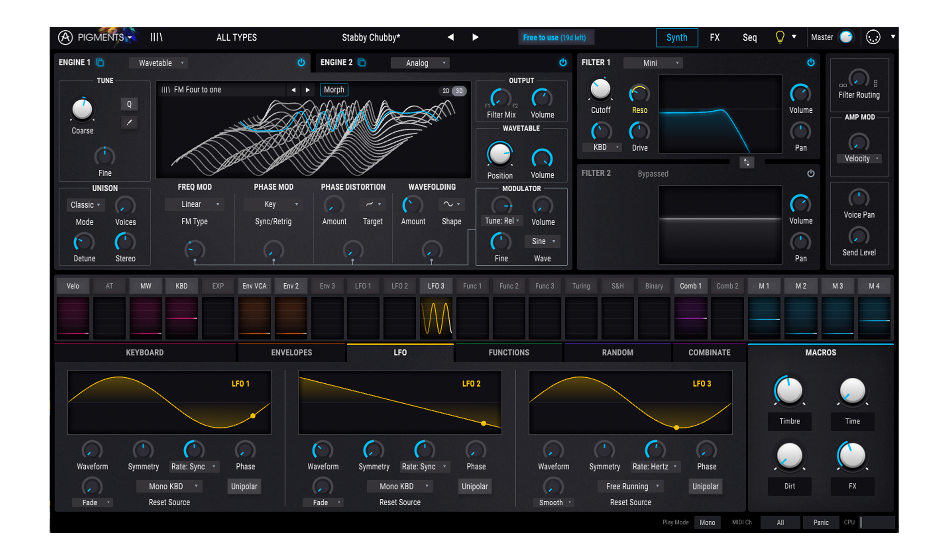Select the LFO 3 modulation source slot
948x560 pixels.
click(436, 286)
